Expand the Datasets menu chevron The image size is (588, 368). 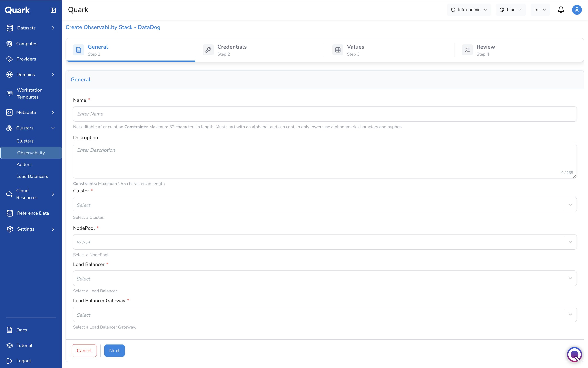tap(53, 28)
